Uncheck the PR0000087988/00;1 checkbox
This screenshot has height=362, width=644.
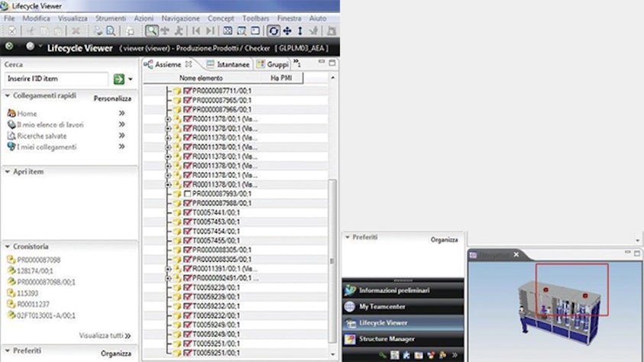188,203
